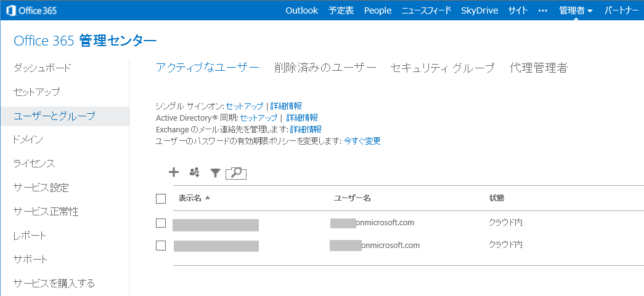
Task: Switch to アクティブなユーザー tab
Action: coord(208,68)
